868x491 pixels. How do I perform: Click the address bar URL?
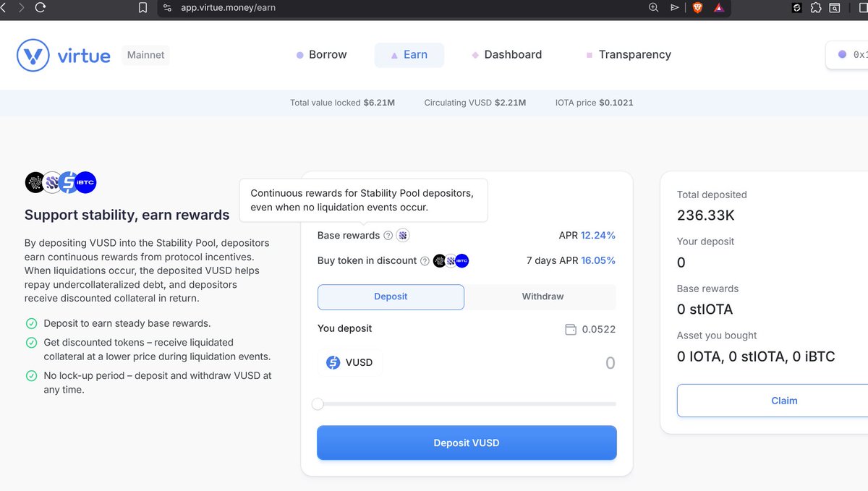pos(228,8)
